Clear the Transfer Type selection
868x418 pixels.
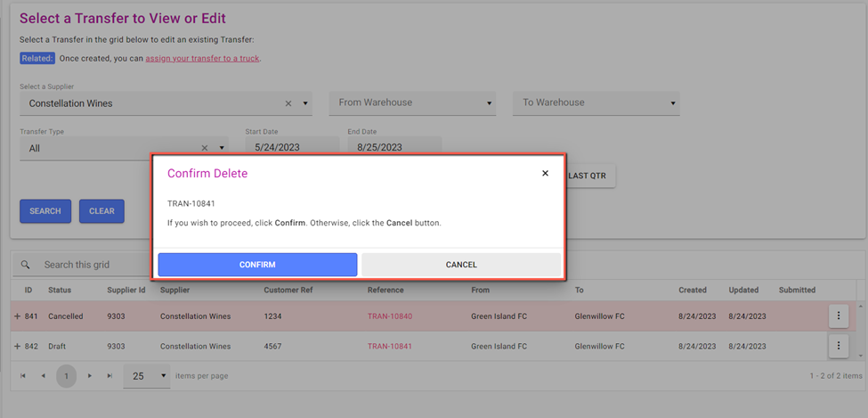204,148
